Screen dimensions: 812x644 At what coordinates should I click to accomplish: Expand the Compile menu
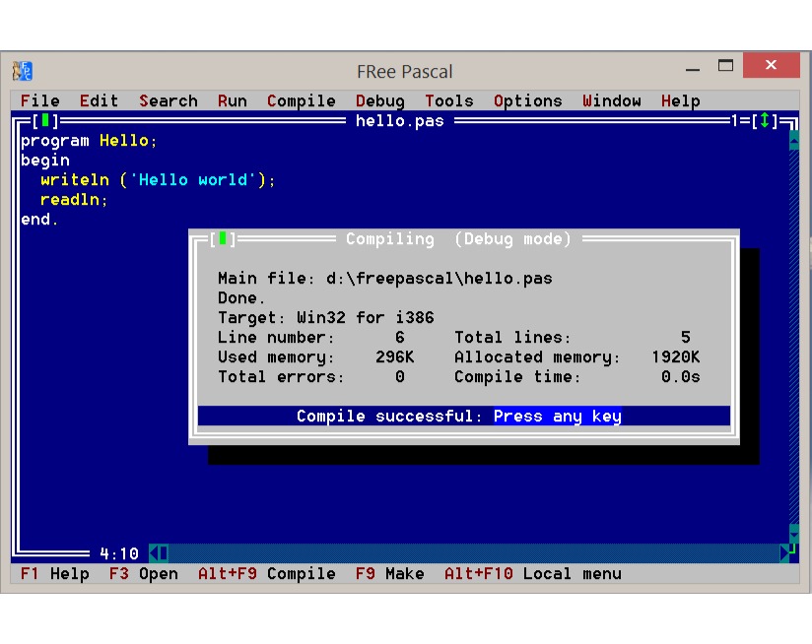pyautogui.click(x=301, y=100)
